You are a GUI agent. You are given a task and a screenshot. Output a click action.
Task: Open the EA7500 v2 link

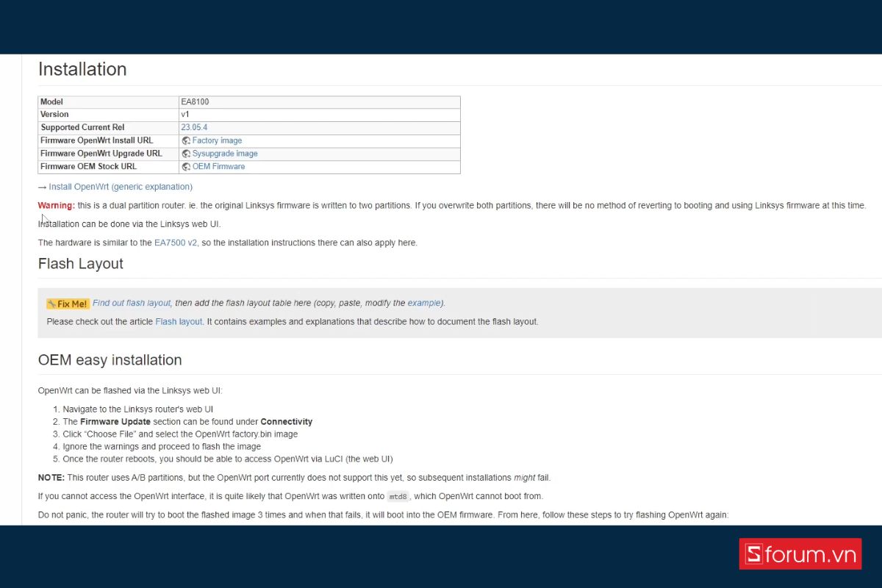point(176,243)
